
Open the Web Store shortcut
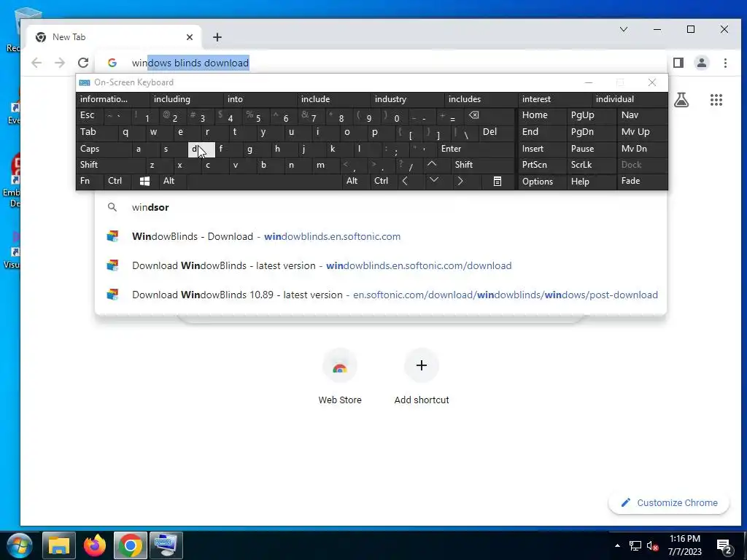pos(340,378)
